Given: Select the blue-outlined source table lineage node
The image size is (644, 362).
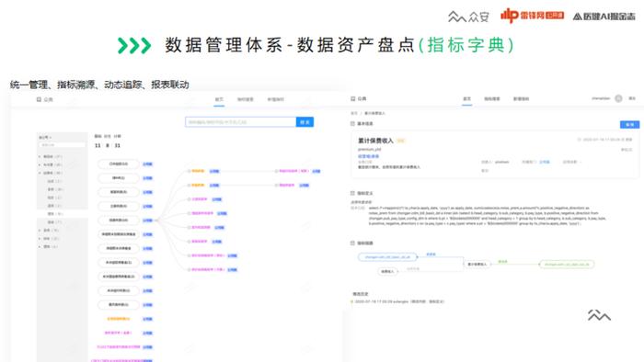Looking at the screenshot, I should (x=387, y=257).
